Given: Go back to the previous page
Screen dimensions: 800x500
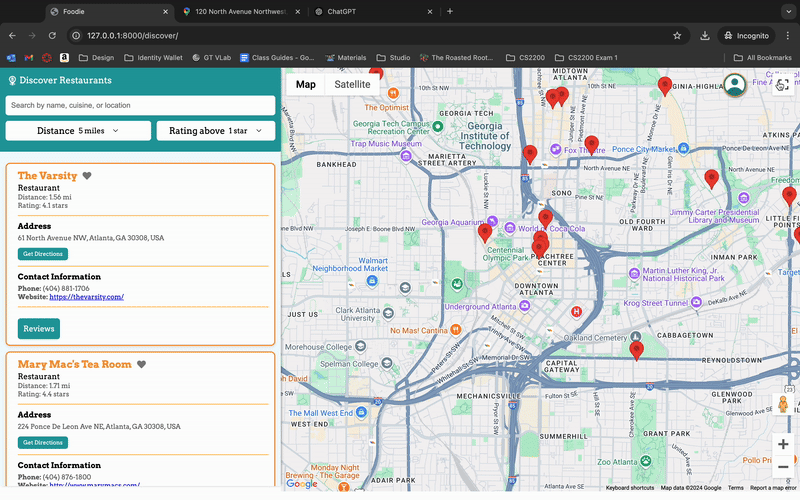Looking at the screenshot, I should [x=12, y=35].
